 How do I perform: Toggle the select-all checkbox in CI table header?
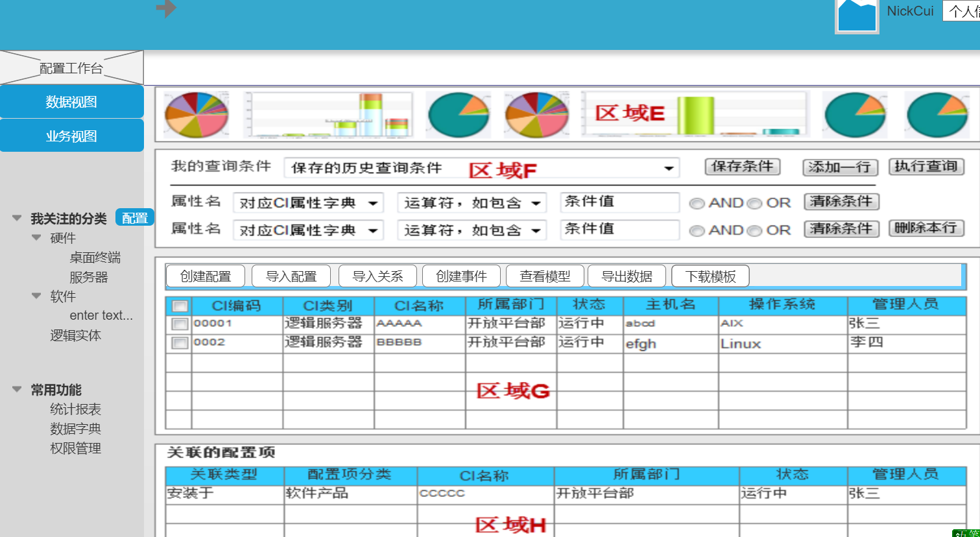(180, 306)
